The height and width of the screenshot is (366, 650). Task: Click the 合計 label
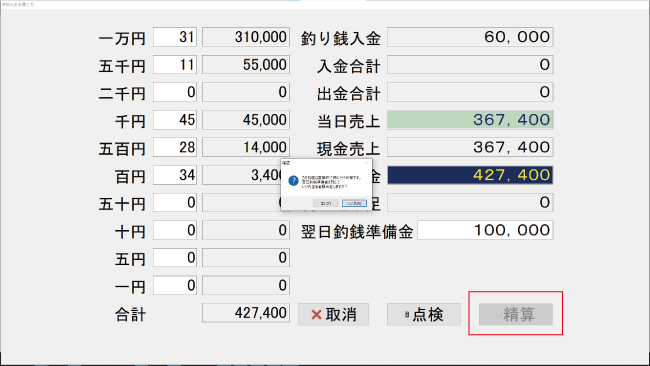click(130, 314)
